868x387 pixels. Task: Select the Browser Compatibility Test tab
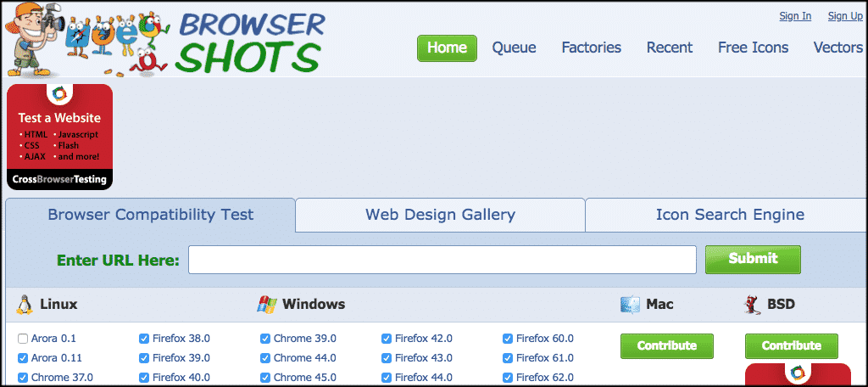coord(151,215)
